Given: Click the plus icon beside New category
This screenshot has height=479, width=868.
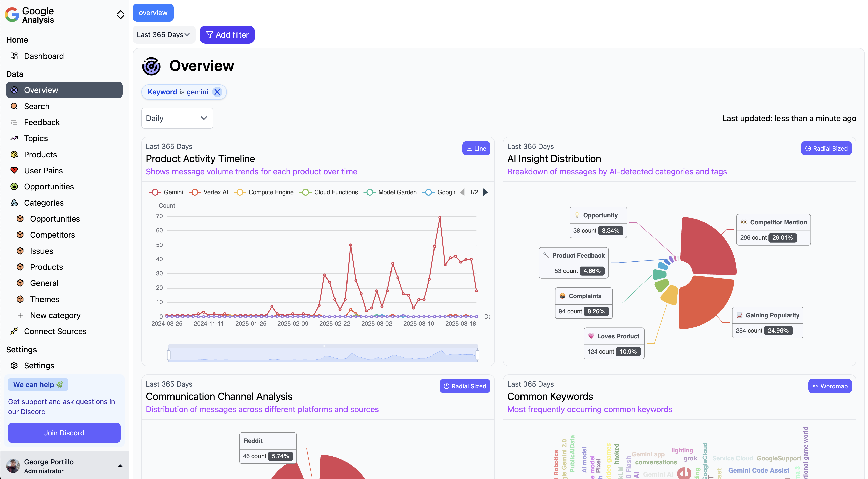Looking at the screenshot, I should (20, 315).
